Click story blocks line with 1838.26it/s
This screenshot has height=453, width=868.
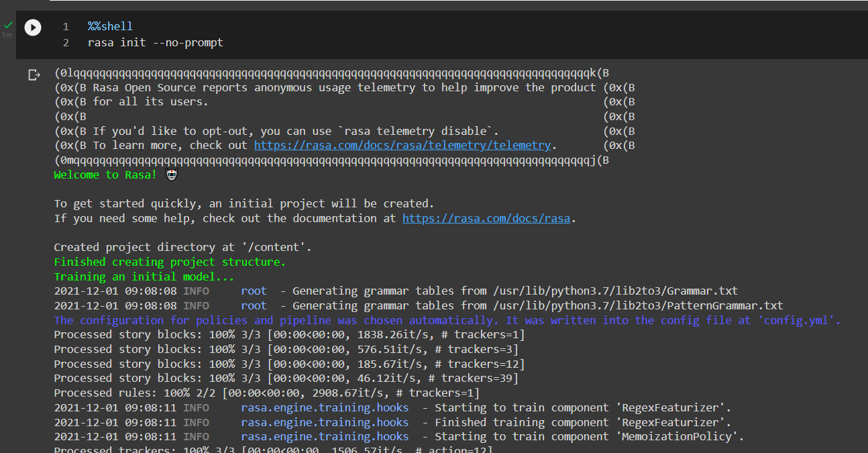pyautogui.click(x=289, y=334)
